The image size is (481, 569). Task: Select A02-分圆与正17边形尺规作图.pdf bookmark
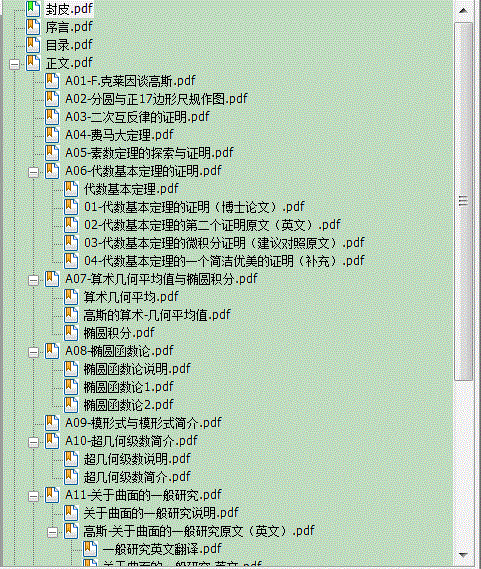click(156, 99)
